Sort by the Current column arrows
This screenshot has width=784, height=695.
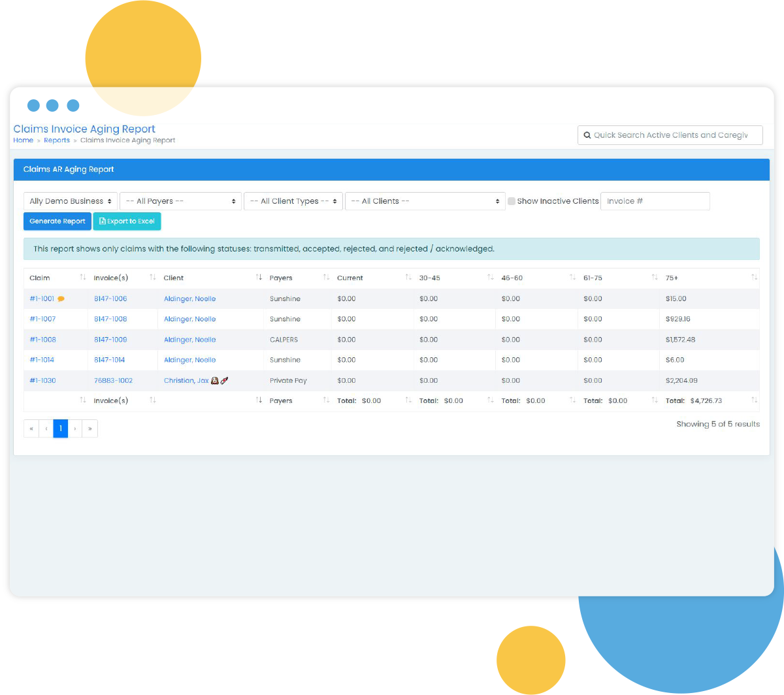408,278
